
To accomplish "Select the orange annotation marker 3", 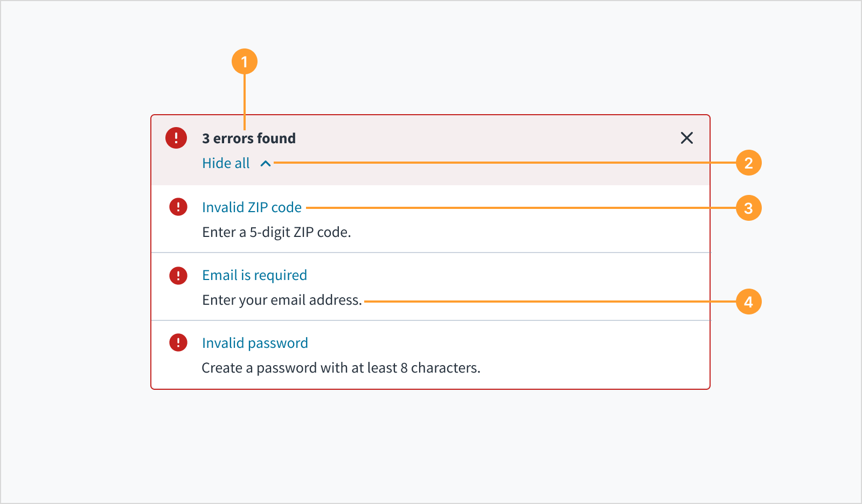I will (x=748, y=208).
